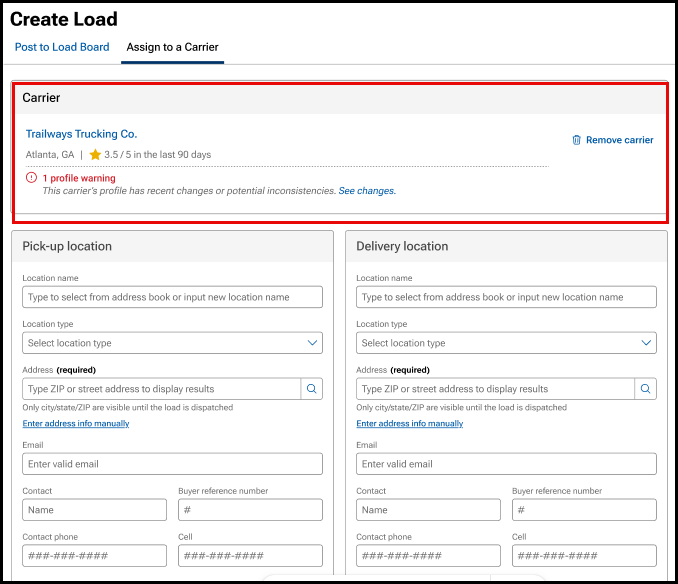Screen dimensions: 678x584
Task: Click the See changes link
Action: [x=367, y=191]
